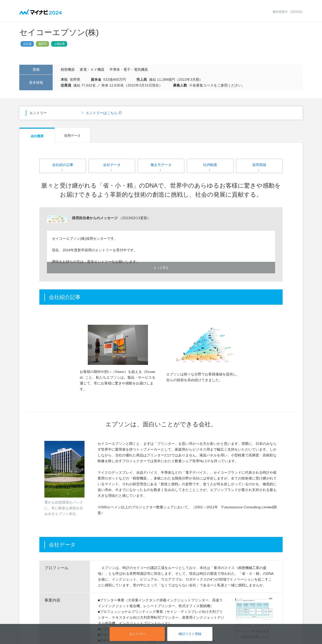Click the heading エプソンは、面白いことができる会社。
This screenshot has height=644, width=322.
[x=161, y=424]
